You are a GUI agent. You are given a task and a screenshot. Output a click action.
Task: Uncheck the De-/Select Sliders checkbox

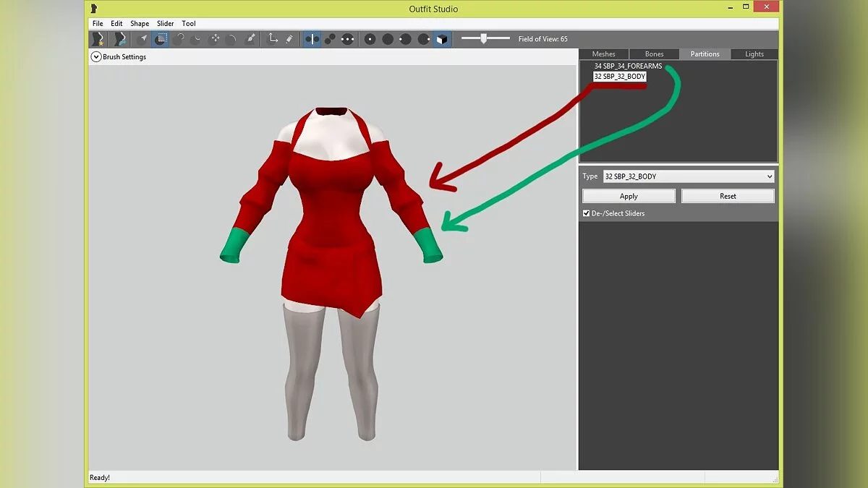tap(587, 213)
